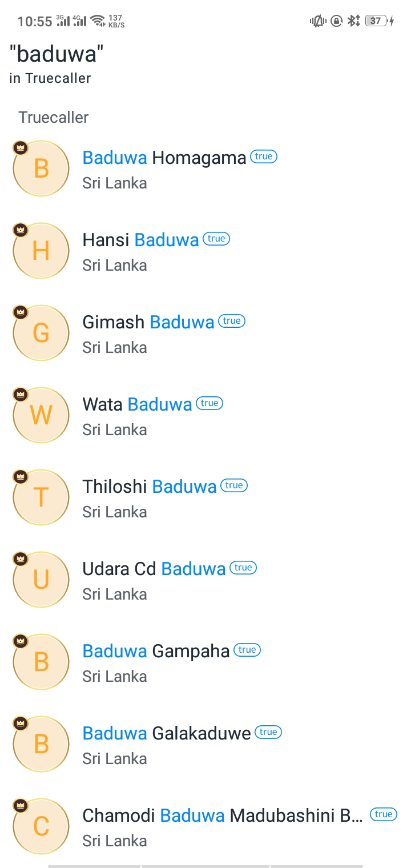The image size is (411, 868).
Task: Open the Baduwa Gampaha search result
Action: coord(205,662)
